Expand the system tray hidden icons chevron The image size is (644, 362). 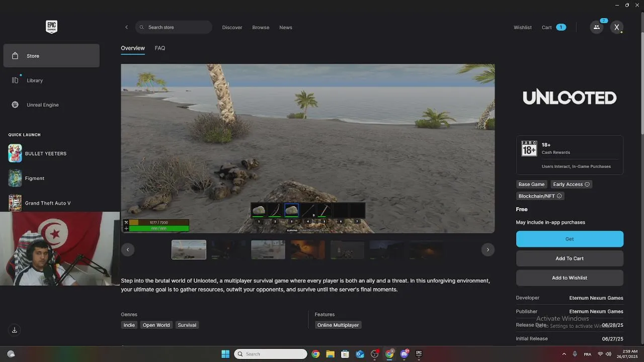click(564, 354)
